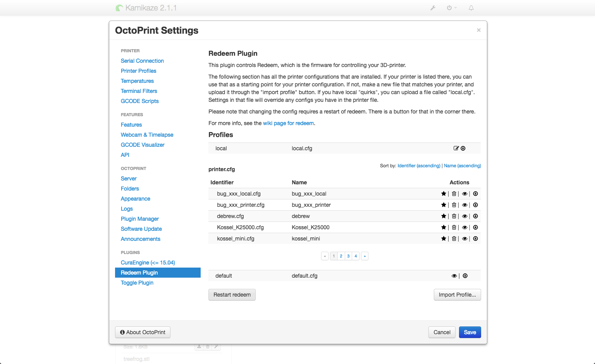
Task: Download the local.cfg profile
Action: tap(463, 148)
